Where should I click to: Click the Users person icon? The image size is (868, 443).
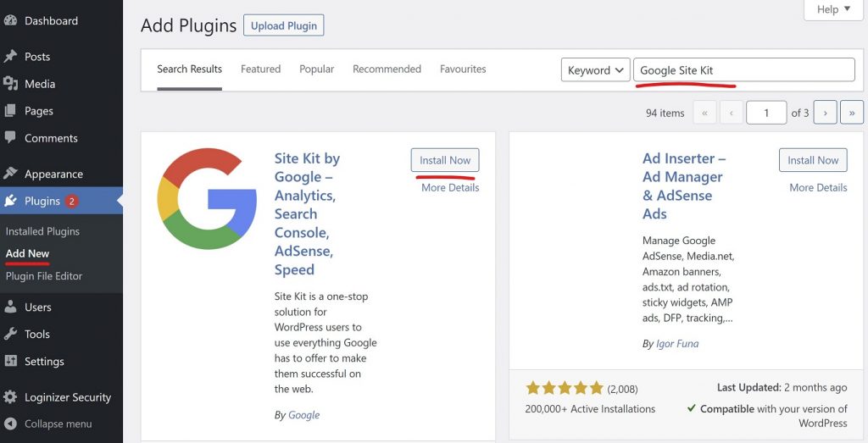click(x=11, y=307)
